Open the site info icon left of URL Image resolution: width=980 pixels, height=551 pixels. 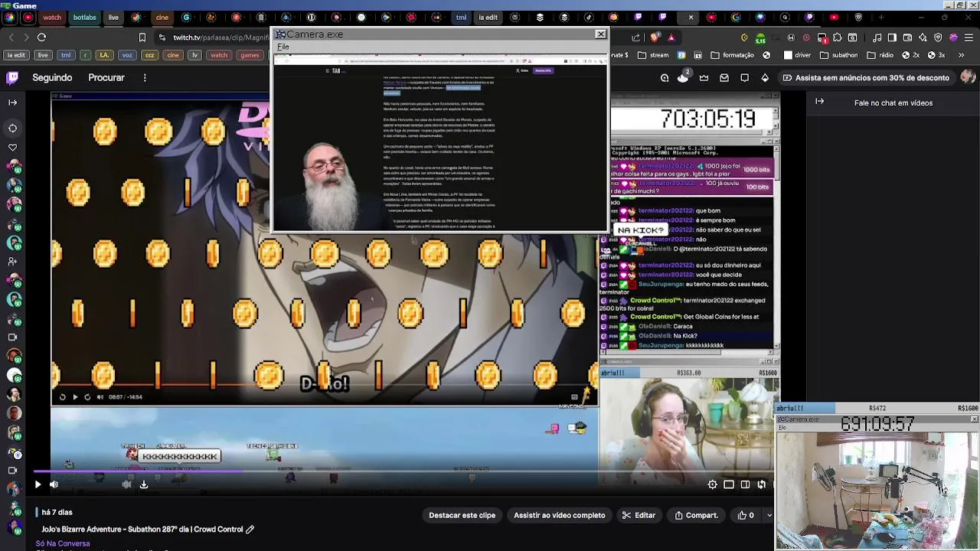point(162,37)
